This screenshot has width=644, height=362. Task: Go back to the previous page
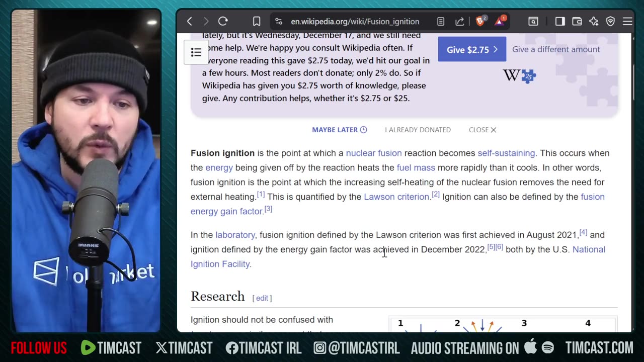click(x=190, y=21)
